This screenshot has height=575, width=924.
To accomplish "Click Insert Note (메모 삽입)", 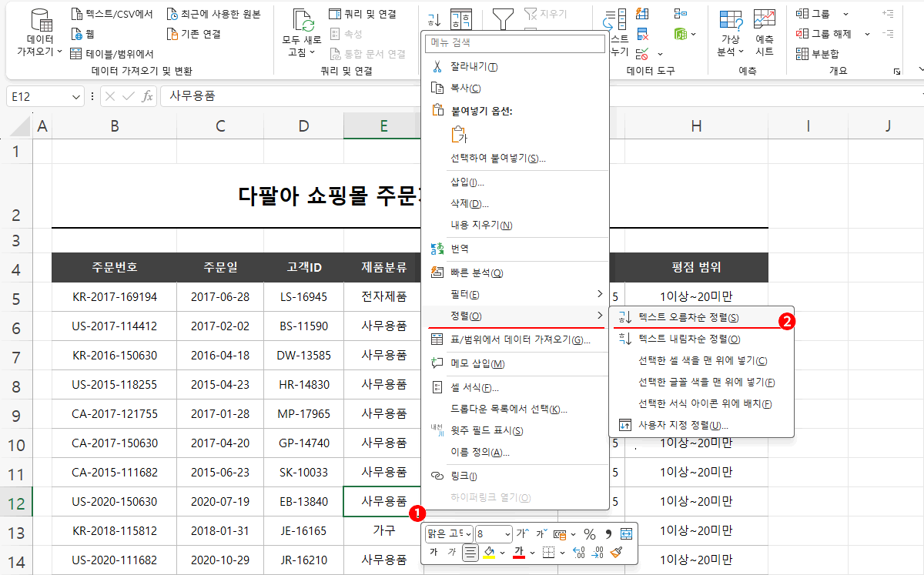I will pos(517,363).
